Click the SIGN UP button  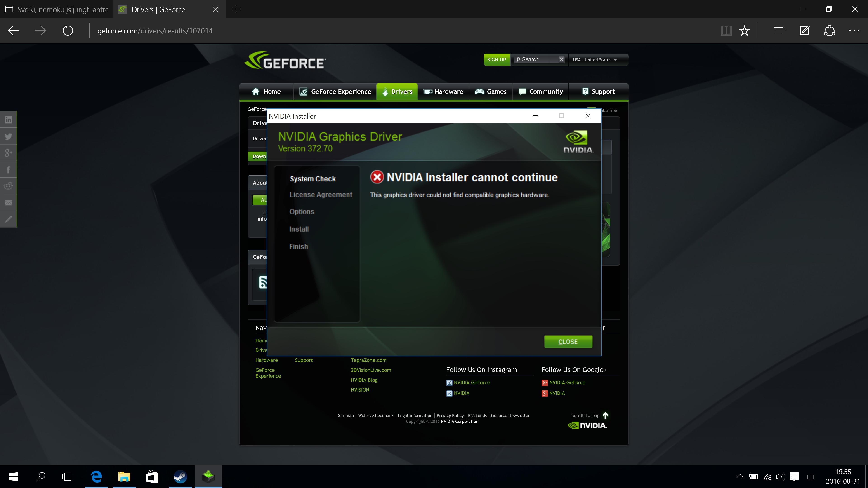(x=497, y=60)
